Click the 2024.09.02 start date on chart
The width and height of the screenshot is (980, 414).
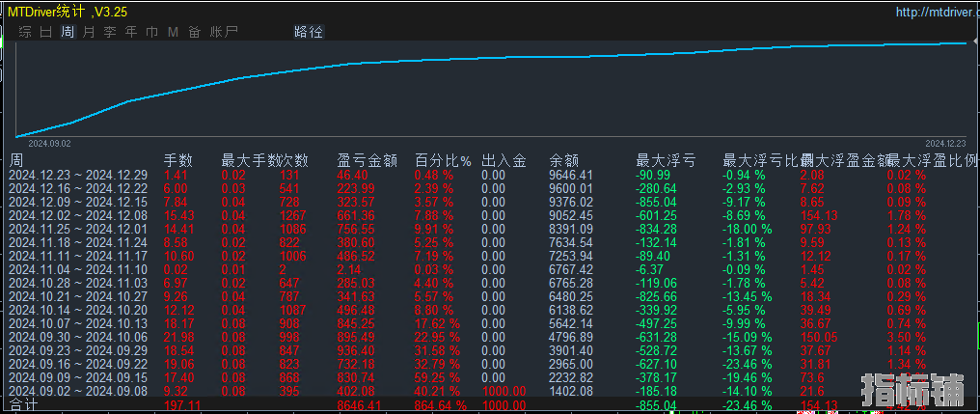coord(49,142)
